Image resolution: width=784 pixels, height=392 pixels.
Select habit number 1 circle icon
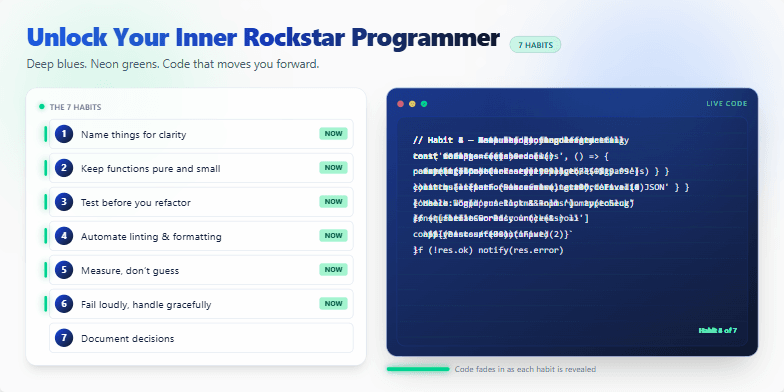coord(64,134)
